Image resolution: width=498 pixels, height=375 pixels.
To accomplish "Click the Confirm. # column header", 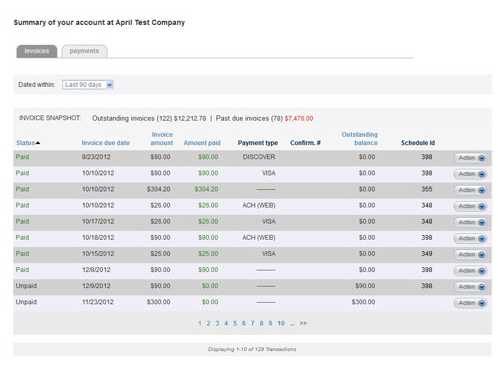I will (305, 143).
